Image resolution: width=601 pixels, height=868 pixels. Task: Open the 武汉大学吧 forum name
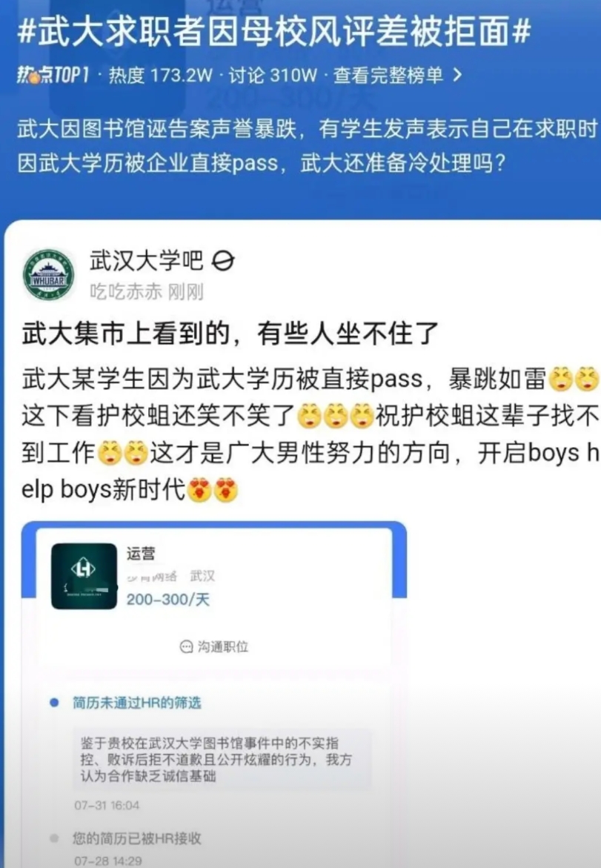pyautogui.click(x=147, y=261)
